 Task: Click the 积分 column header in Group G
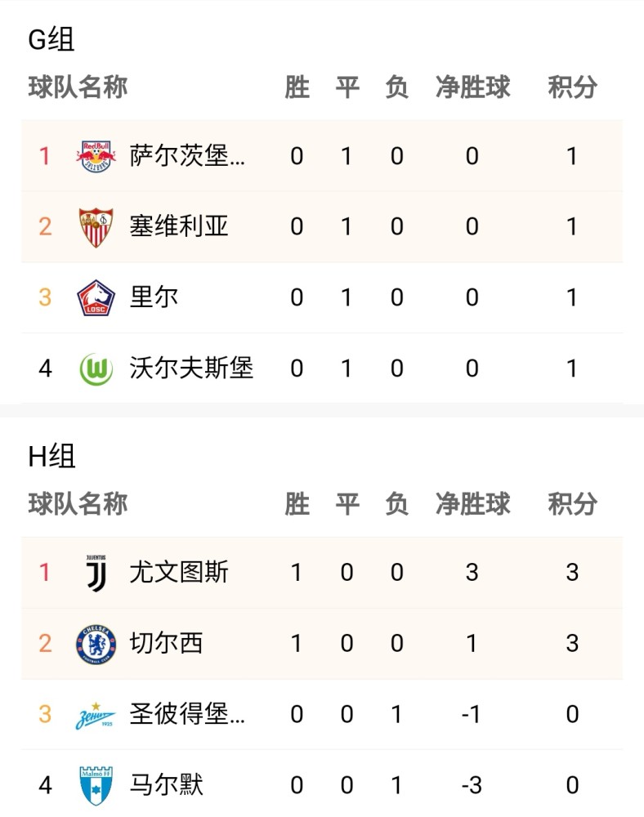coord(572,87)
